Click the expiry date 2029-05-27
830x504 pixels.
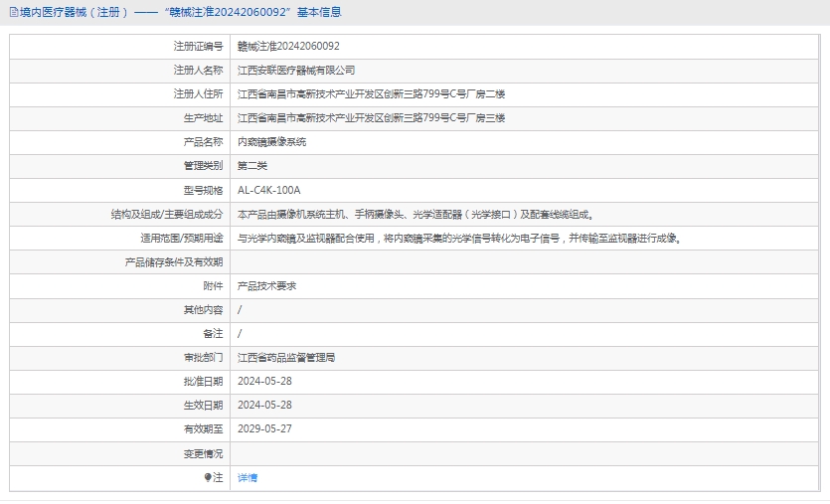[264, 429]
